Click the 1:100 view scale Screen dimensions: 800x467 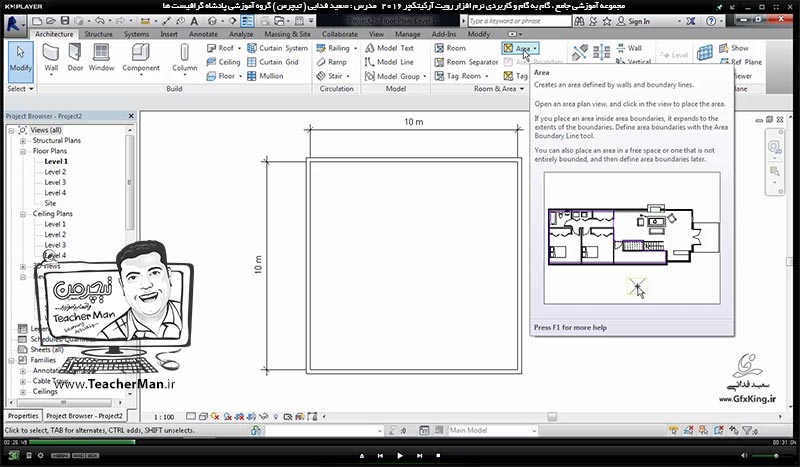pos(164,417)
